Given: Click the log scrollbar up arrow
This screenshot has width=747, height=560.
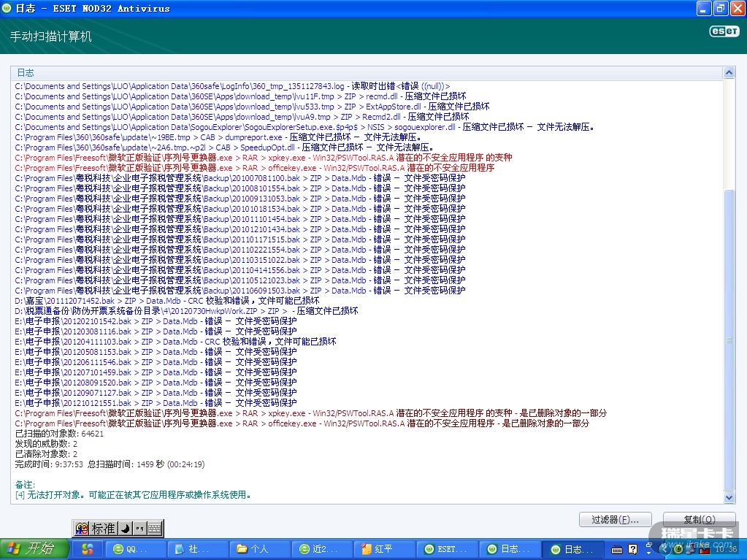Looking at the screenshot, I should (x=729, y=73).
